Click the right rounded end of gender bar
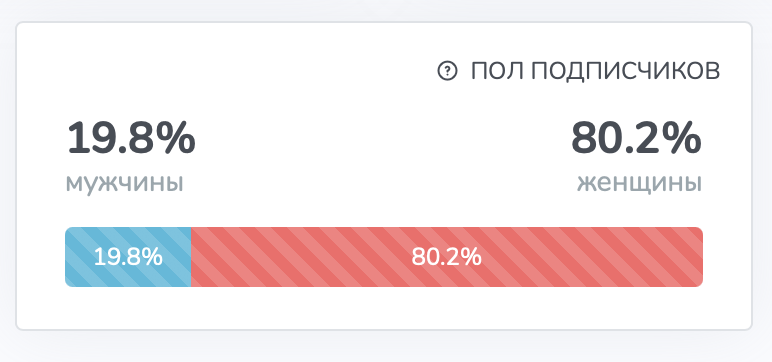Image resolution: width=772 pixels, height=362 pixels. pyautogui.click(x=699, y=257)
